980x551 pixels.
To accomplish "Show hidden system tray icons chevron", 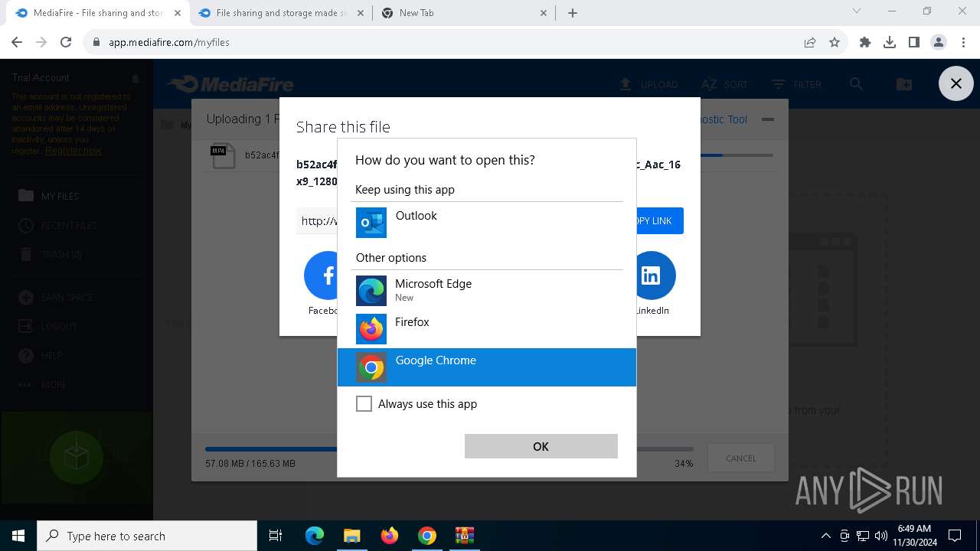I will click(826, 536).
